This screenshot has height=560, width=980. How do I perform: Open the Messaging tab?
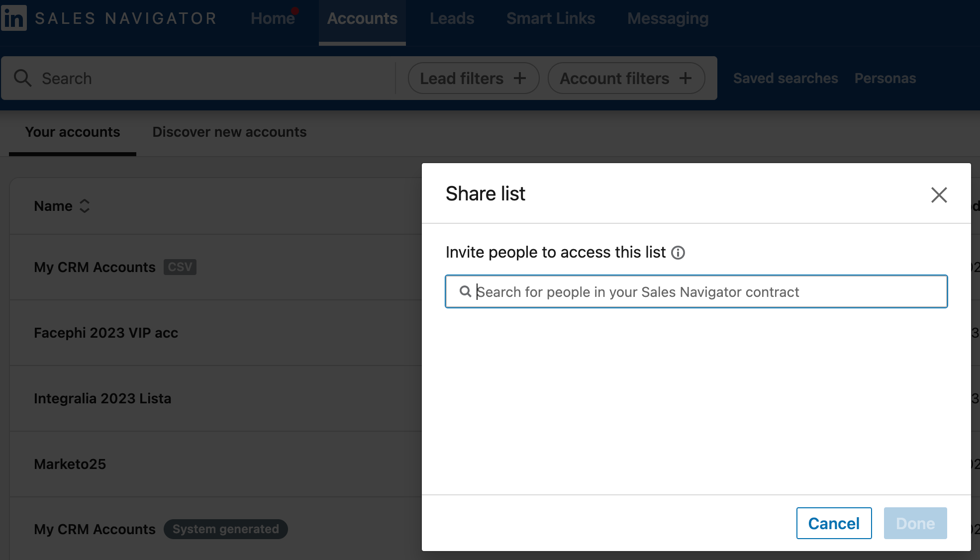click(668, 18)
